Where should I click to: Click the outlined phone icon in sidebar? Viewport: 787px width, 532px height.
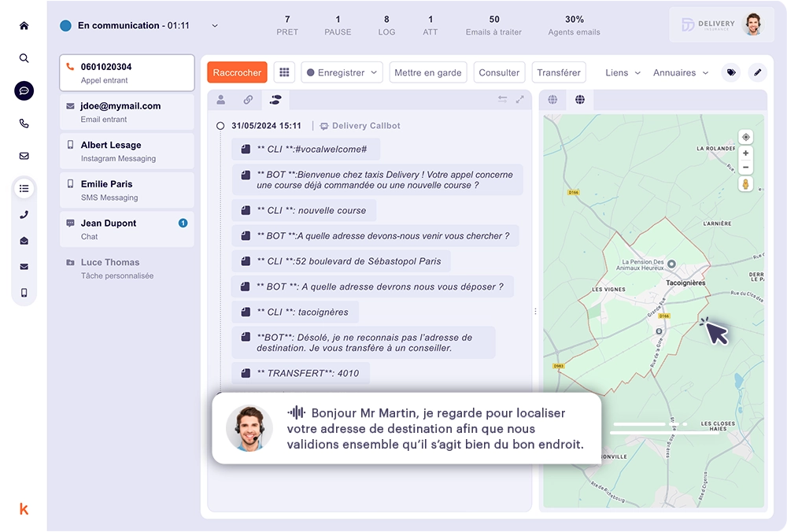(24, 124)
